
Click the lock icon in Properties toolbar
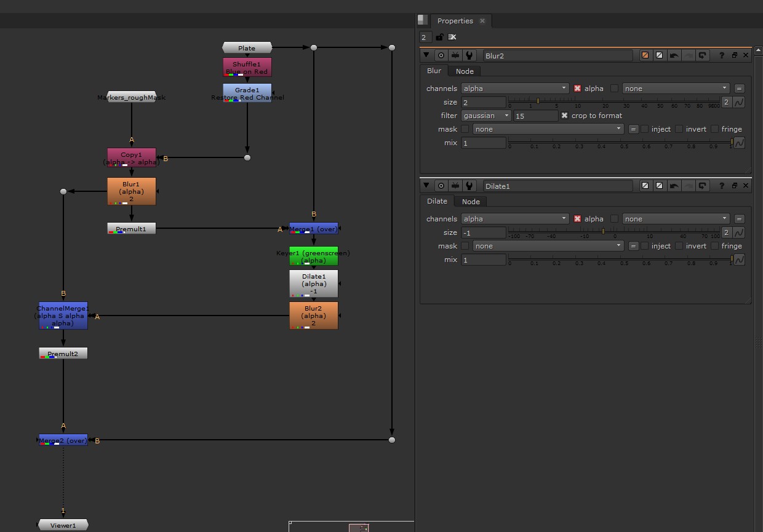point(439,37)
